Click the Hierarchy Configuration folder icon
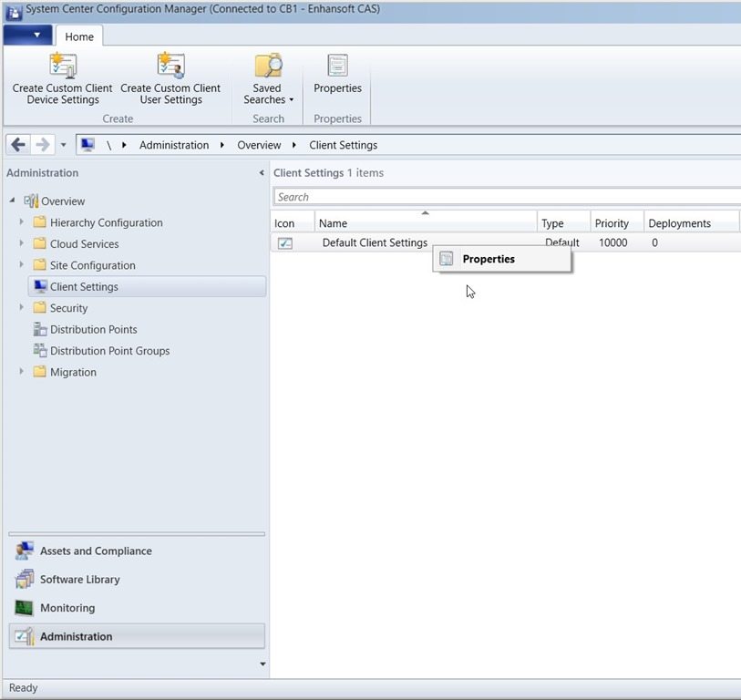Image resolution: width=741 pixels, height=700 pixels. click(40, 221)
